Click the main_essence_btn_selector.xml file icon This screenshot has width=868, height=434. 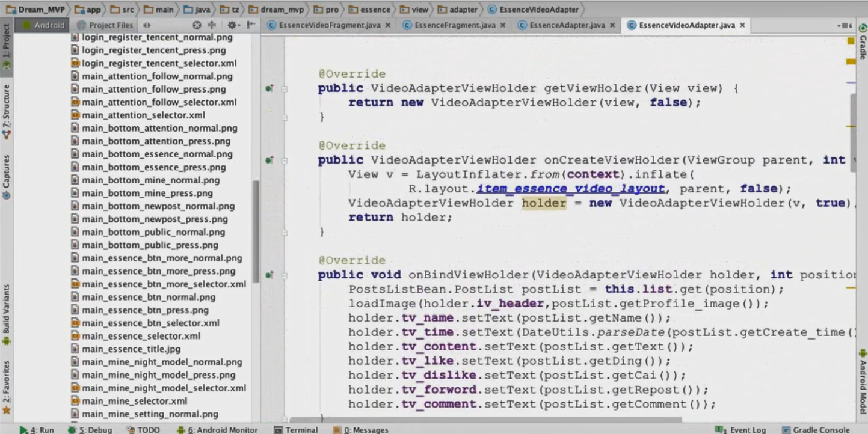pos(75,323)
